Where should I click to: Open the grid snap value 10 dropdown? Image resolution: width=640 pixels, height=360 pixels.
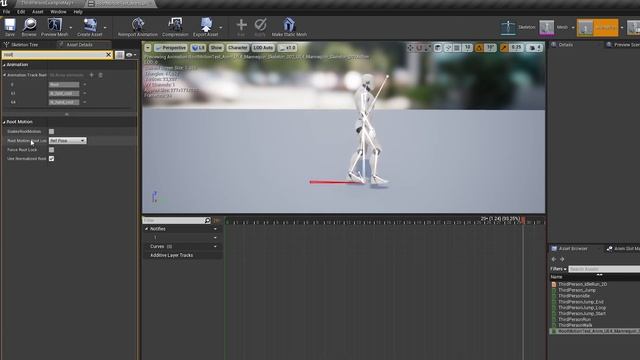(x=467, y=48)
